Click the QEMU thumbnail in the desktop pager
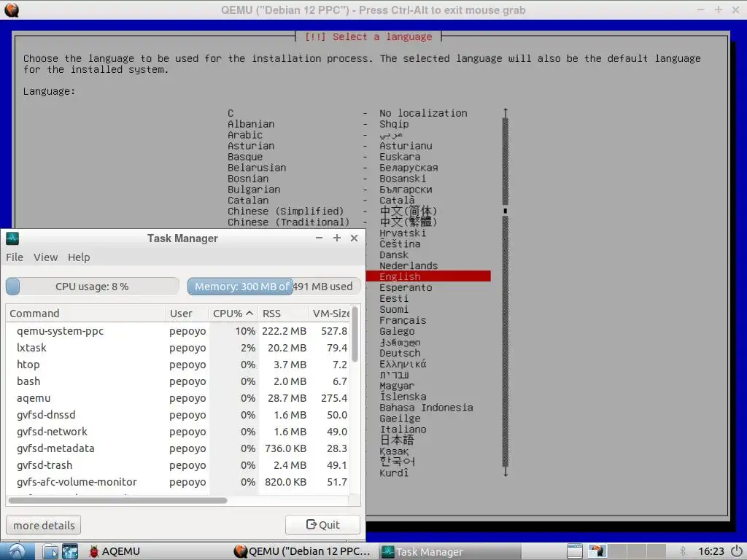This screenshot has height=560, width=747. pos(597,551)
